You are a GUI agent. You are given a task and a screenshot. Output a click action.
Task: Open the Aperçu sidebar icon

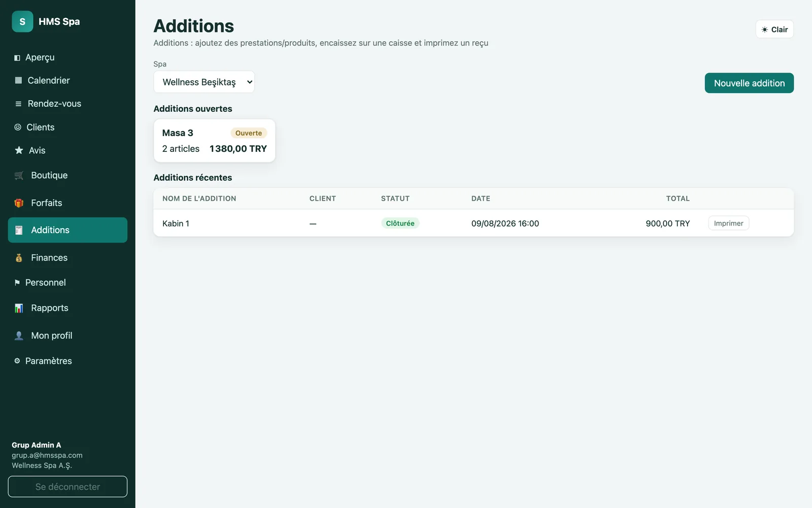17,58
